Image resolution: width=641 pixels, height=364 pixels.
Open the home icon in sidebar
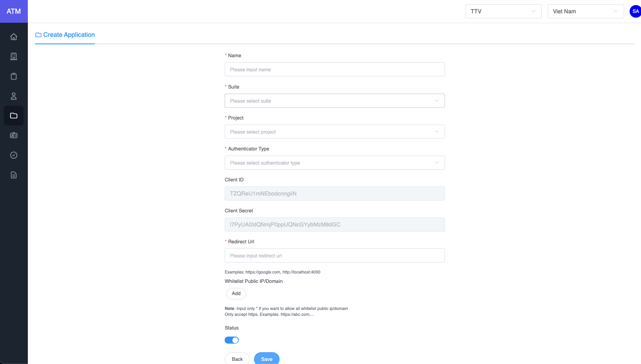click(14, 37)
